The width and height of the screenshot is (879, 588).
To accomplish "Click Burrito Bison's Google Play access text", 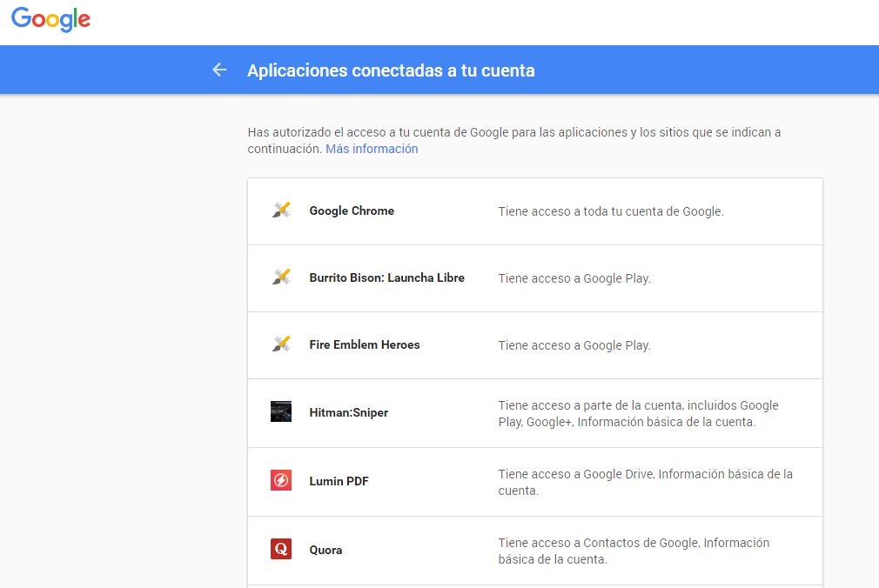I will (574, 278).
